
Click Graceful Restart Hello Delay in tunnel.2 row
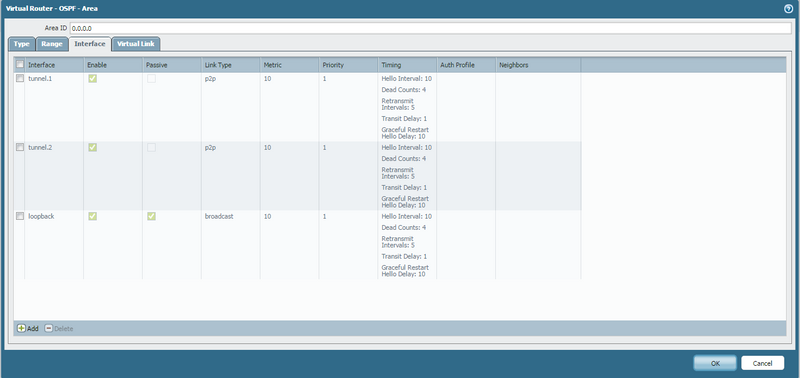click(405, 202)
